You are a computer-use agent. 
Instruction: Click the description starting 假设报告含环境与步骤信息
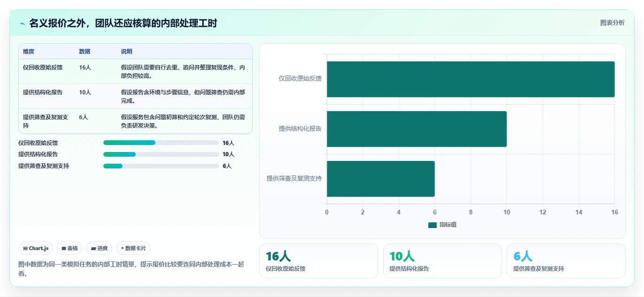[183, 96]
